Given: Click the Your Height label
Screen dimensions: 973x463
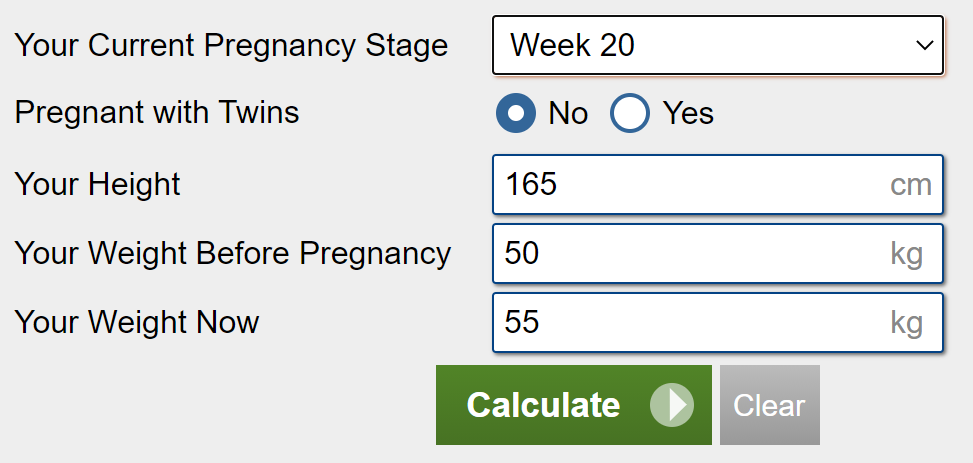Looking at the screenshot, I should pyautogui.click(x=97, y=184).
